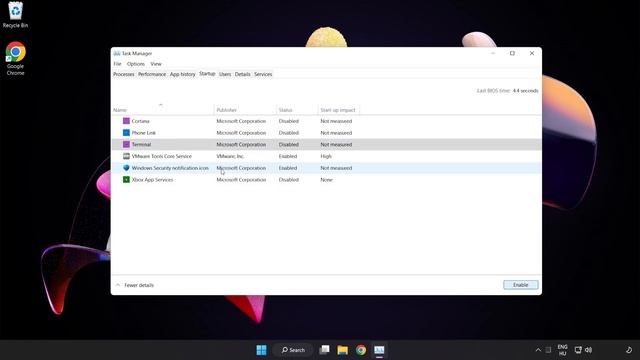Open the Google Chrome desktop shortcut
The width and height of the screenshot is (640, 360).
[15, 58]
